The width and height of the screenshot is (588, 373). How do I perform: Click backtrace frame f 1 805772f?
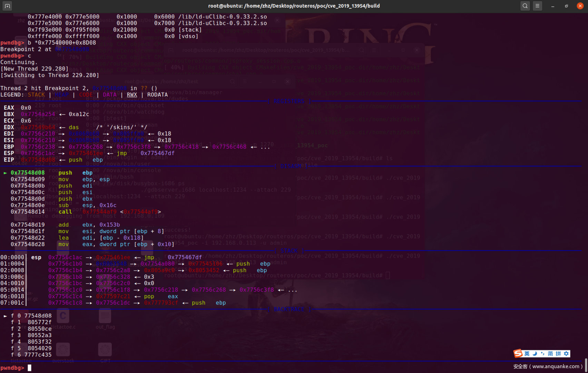pyautogui.click(x=31, y=322)
